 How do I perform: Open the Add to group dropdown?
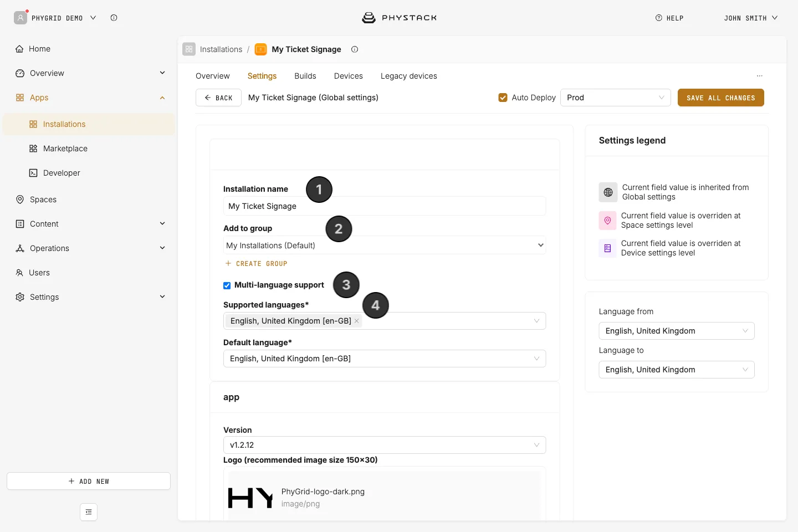[385, 245]
